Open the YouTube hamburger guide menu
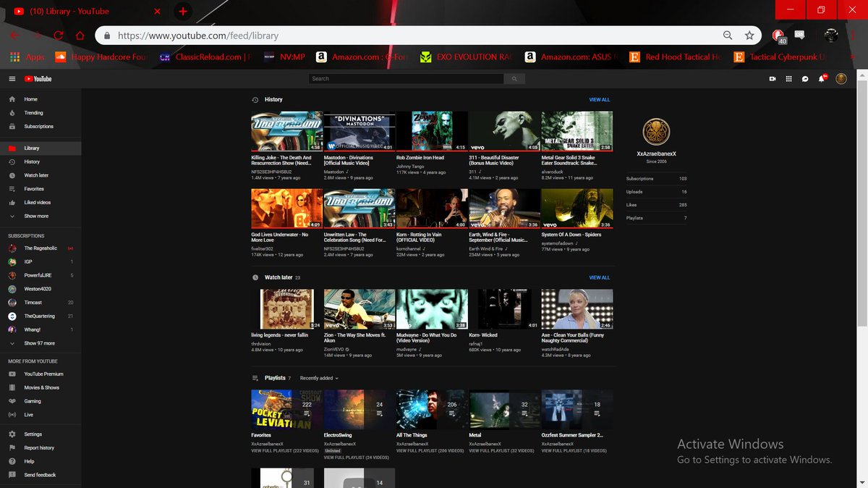Viewport: 868px width, 488px height. point(12,79)
